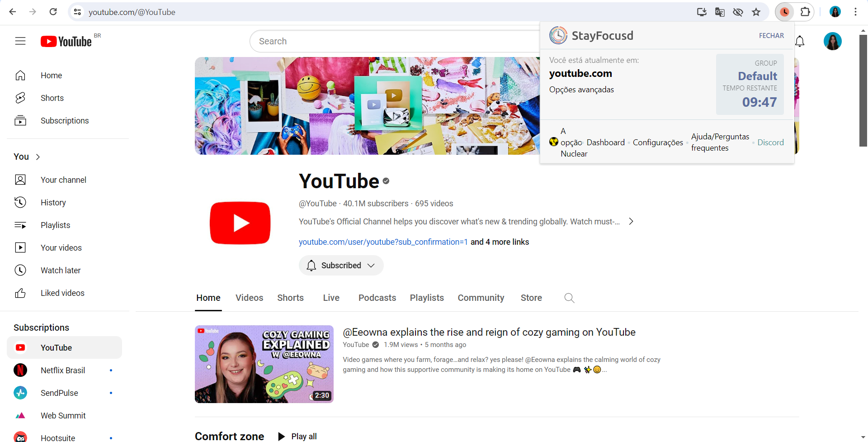The width and height of the screenshot is (868, 442).
Task: Open the Chrome three-dot menu
Action: (x=855, y=12)
